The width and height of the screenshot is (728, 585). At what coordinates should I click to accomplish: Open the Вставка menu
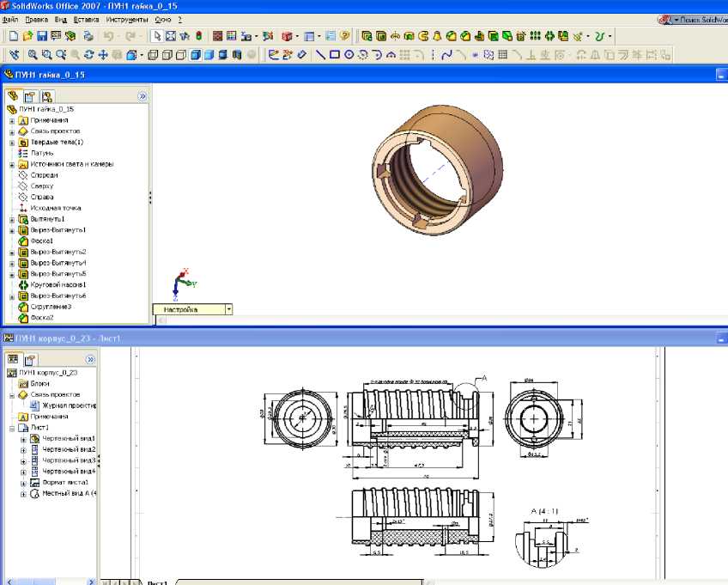[86, 18]
